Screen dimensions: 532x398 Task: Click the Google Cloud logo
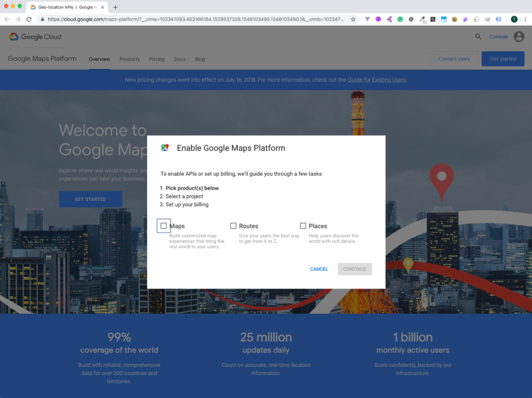(35, 37)
